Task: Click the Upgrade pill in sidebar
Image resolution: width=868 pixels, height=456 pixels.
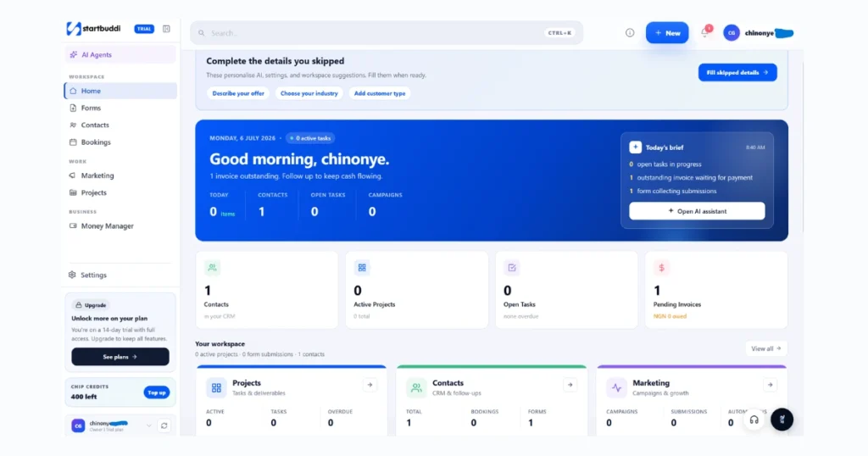Action: 91,305
